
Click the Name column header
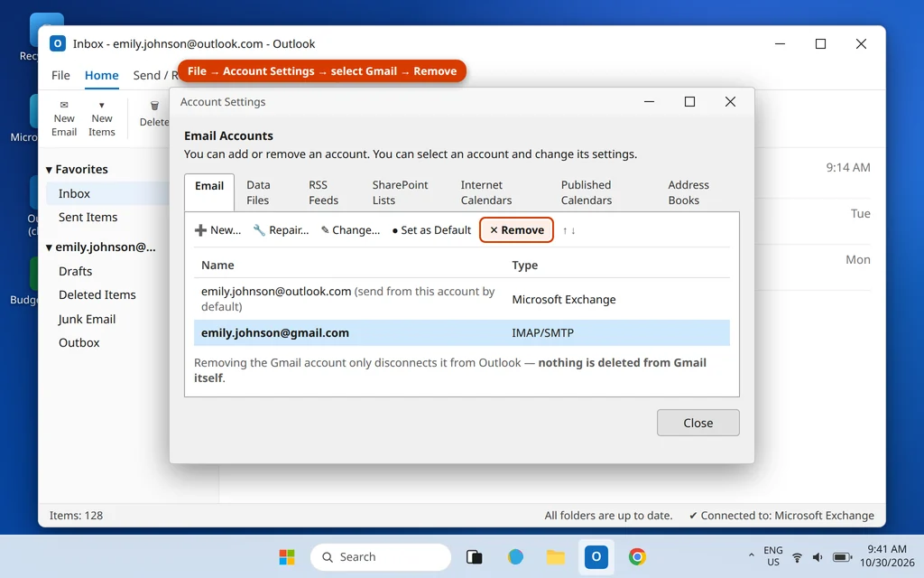(x=217, y=265)
